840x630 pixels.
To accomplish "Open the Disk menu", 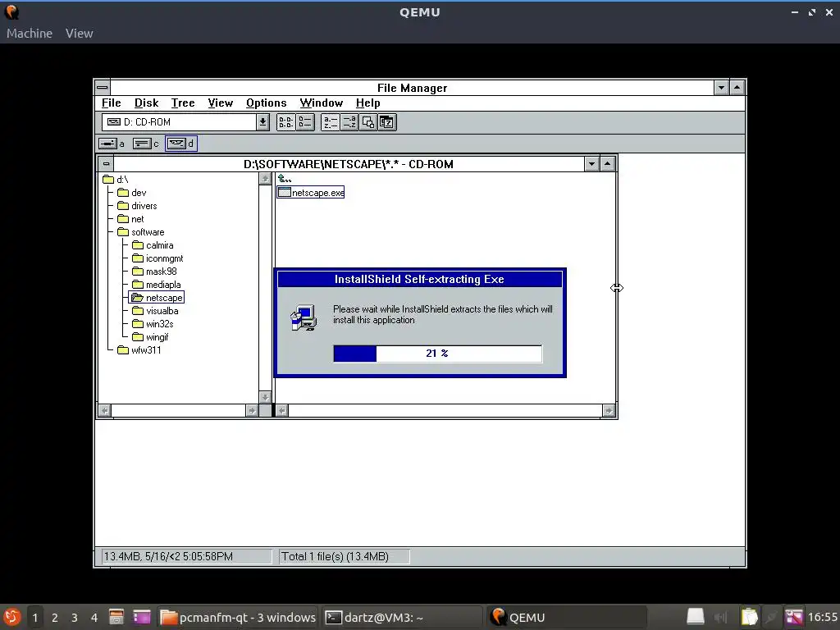I will click(146, 103).
